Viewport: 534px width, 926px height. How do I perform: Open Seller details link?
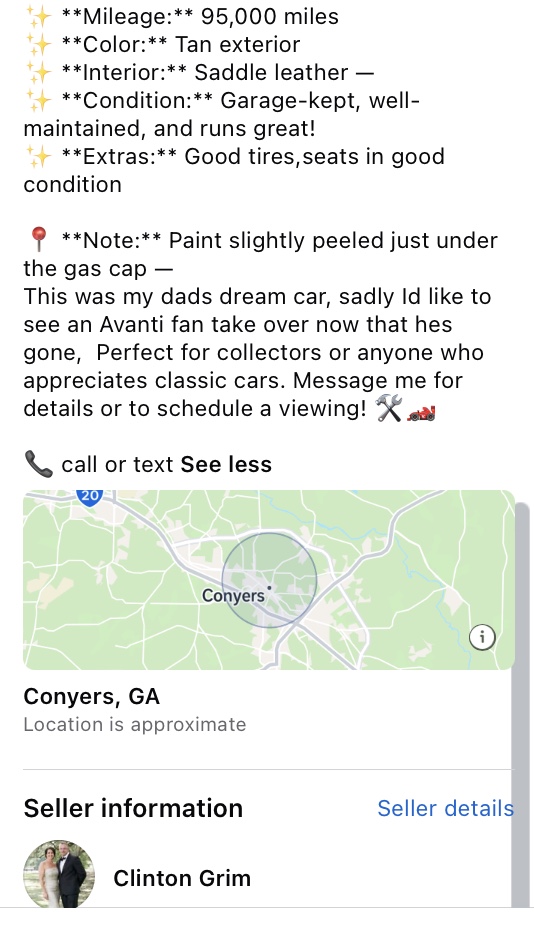pos(445,808)
